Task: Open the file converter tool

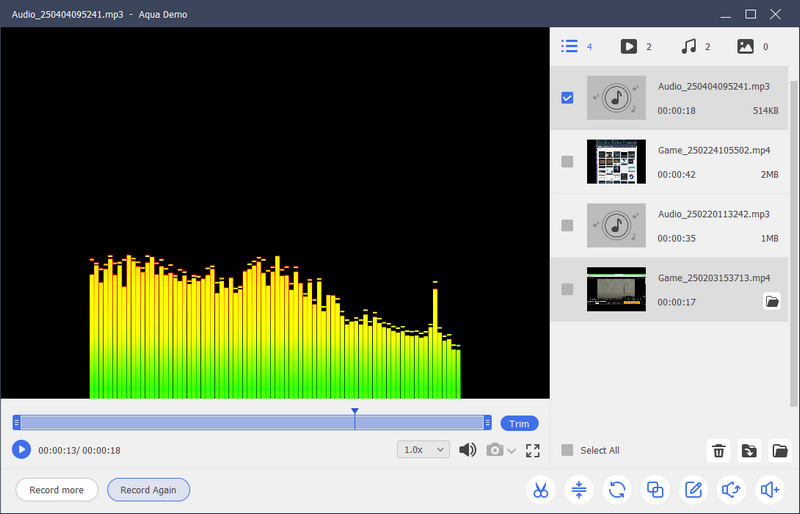Action: tap(617, 490)
